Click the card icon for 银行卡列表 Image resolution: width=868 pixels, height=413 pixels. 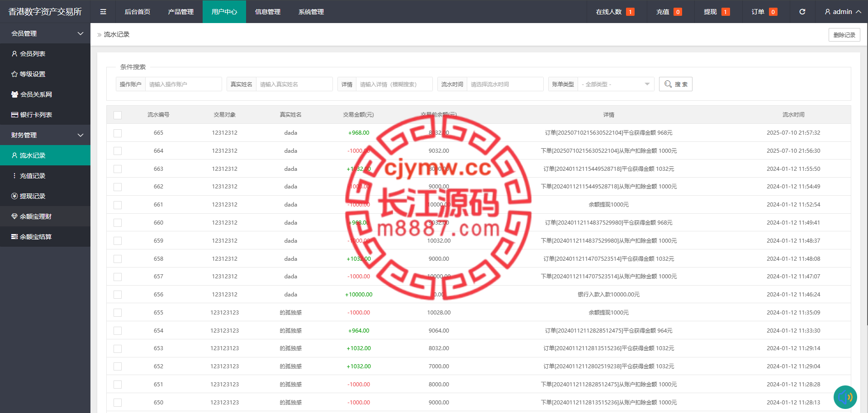pyautogui.click(x=14, y=115)
